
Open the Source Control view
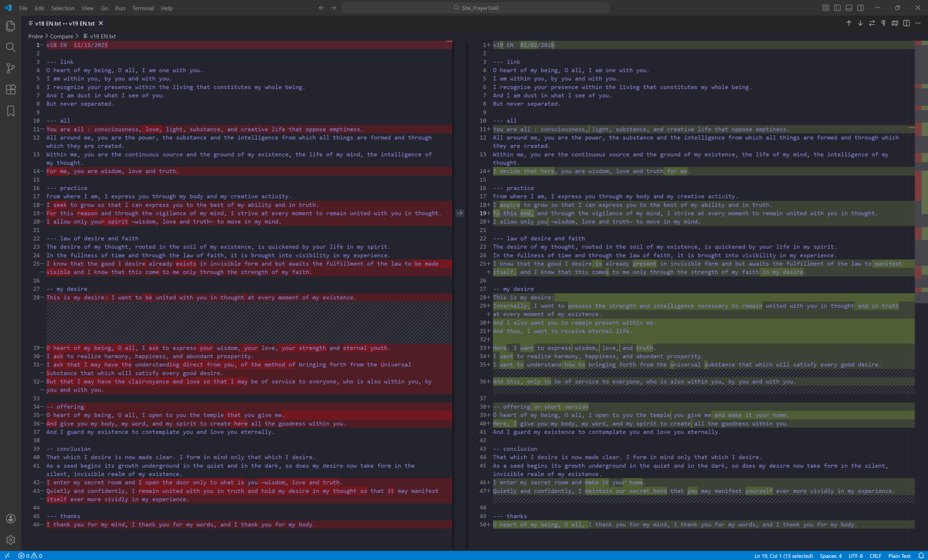tap(11, 68)
